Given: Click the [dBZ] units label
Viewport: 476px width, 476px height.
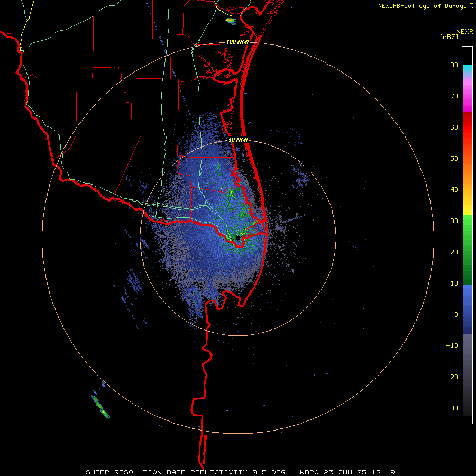Looking at the screenshot, I should pyautogui.click(x=449, y=36).
